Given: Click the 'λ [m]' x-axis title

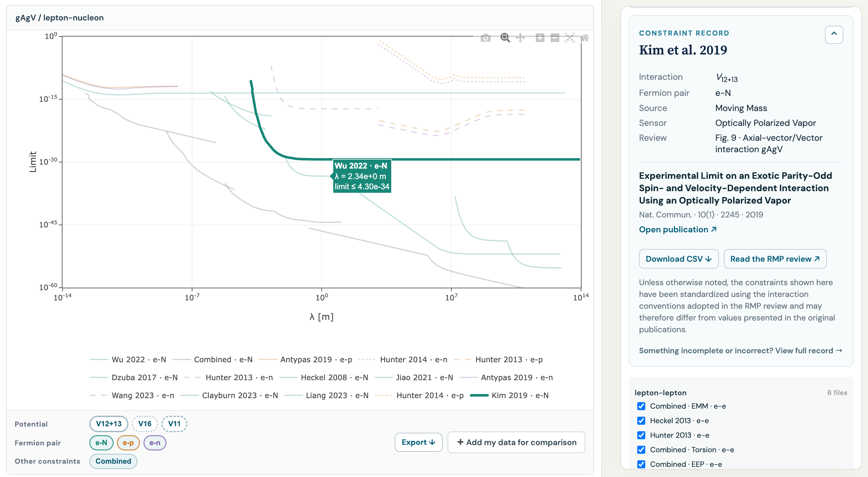Looking at the screenshot, I should pyautogui.click(x=321, y=317).
